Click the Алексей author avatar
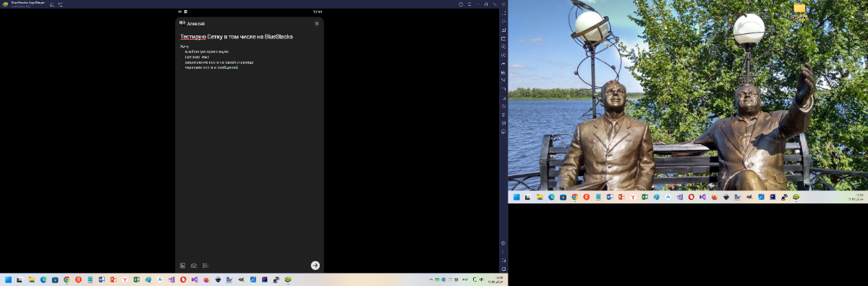 point(182,23)
